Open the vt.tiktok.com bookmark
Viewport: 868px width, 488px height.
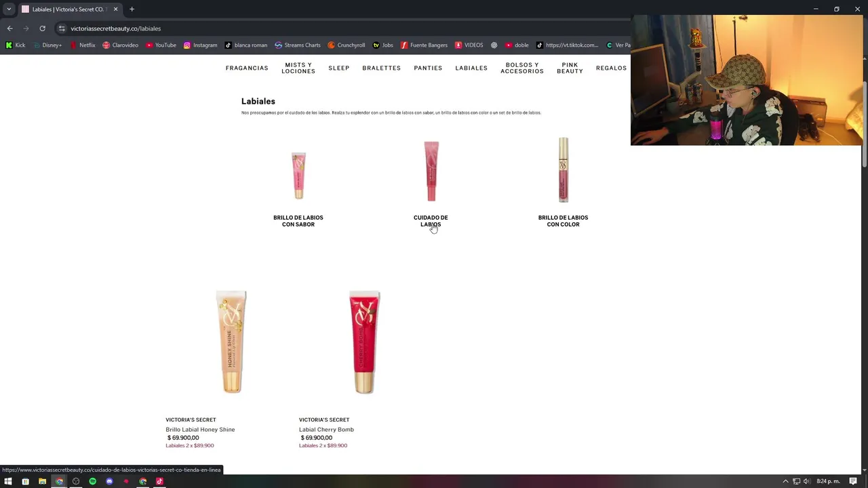[567, 45]
